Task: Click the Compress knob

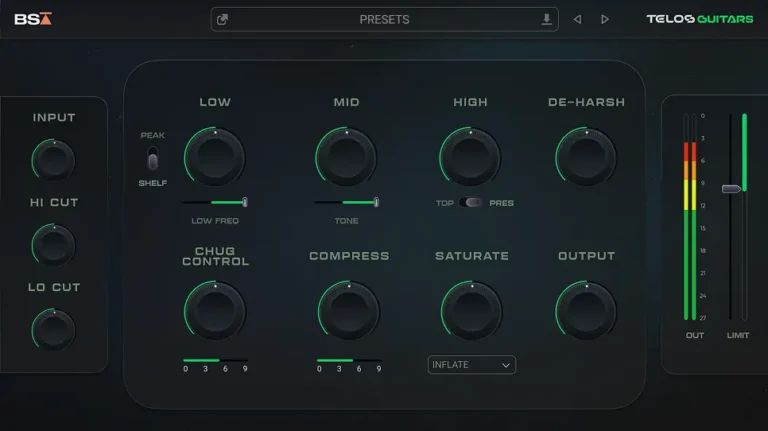Action: (348, 310)
